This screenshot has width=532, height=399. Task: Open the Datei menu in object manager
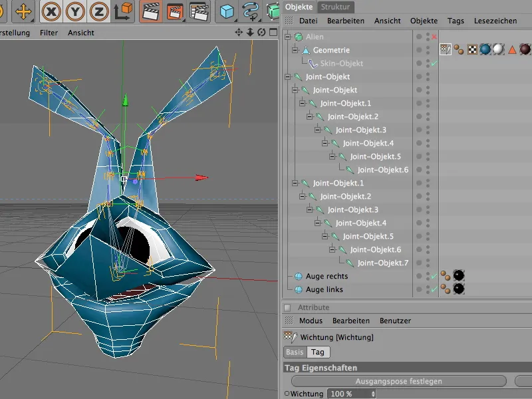(x=308, y=21)
